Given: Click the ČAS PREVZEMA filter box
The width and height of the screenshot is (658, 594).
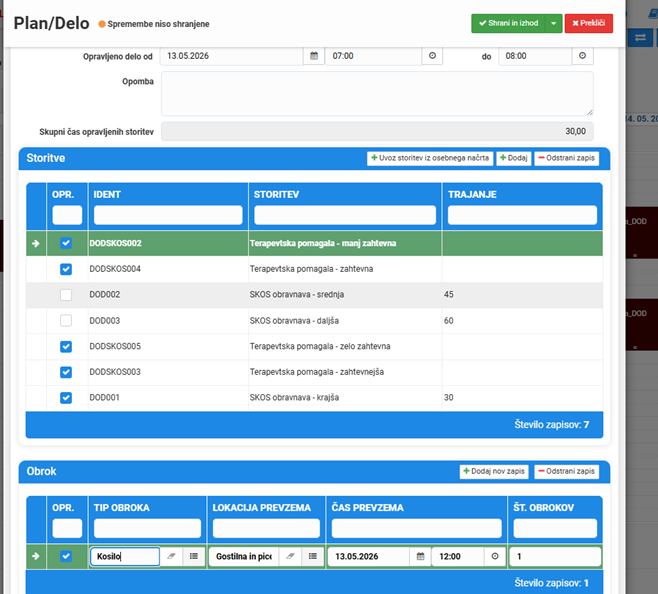Looking at the screenshot, I should [x=416, y=528].
